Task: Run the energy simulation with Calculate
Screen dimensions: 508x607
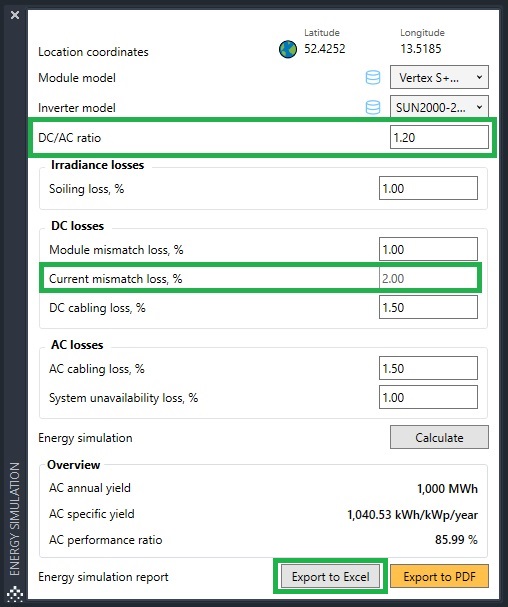Action: tap(439, 437)
